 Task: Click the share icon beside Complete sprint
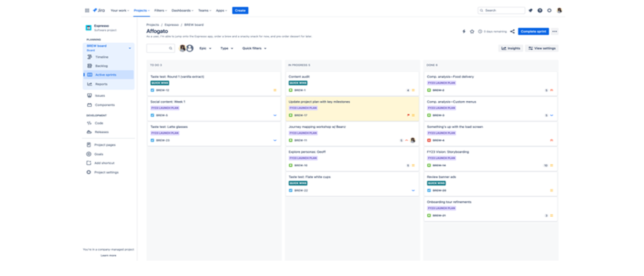[512, 32]
